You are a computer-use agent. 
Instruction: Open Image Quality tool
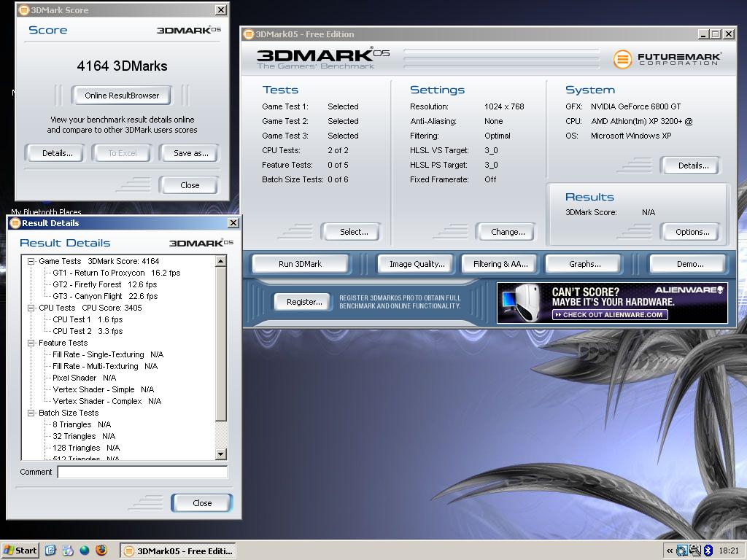click(417, 264)
